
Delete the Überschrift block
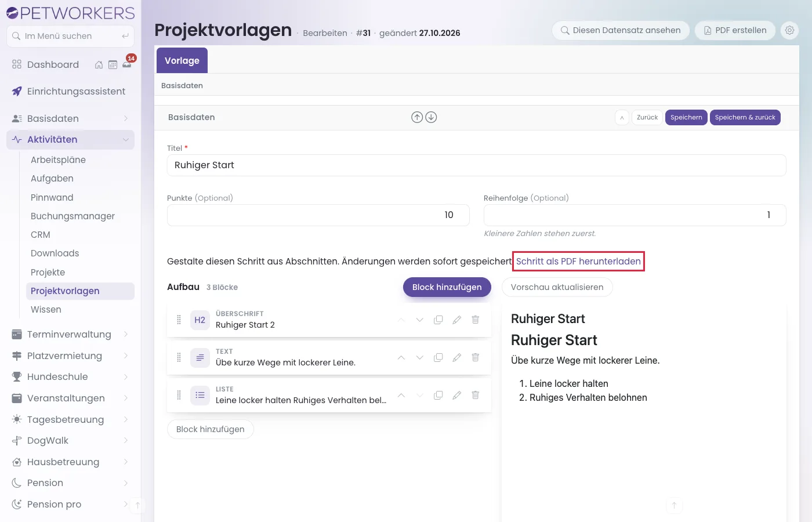476,320
